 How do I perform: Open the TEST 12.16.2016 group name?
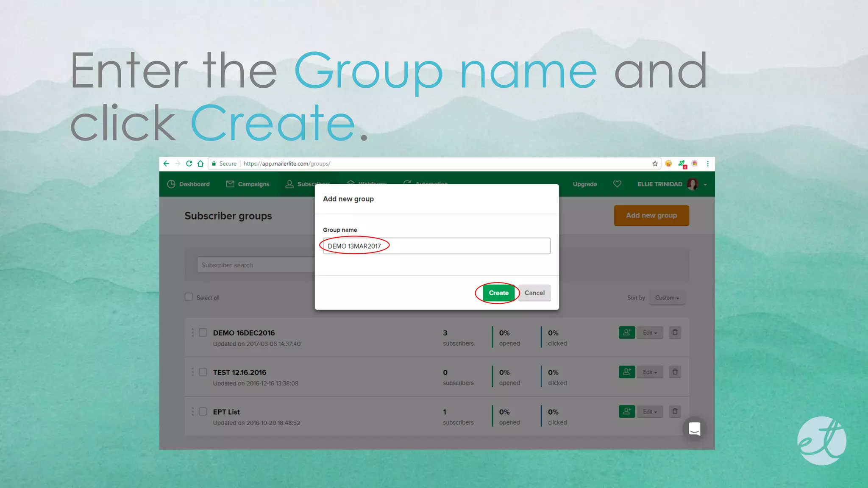point(239,372)
